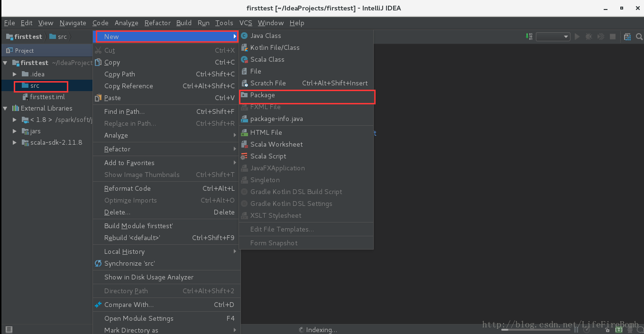The width and height of the screenshot is (644, 334).
Task: Click Build Module 'firsttest'
Action: (x=166, y=226)
